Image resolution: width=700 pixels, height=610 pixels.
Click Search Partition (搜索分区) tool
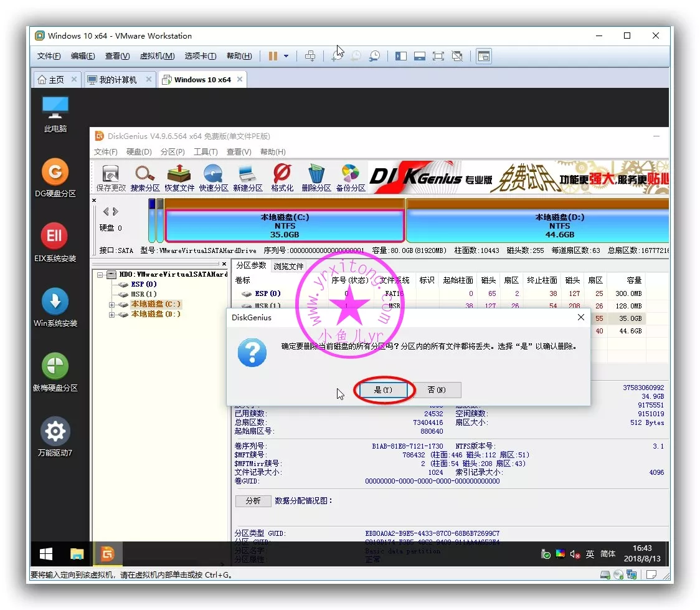[x=145, y=178]
